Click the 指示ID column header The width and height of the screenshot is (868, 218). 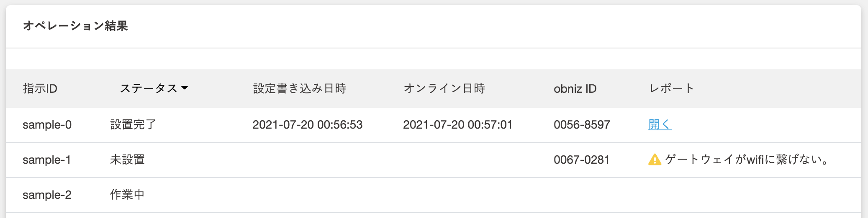click(x=40, y=89)
